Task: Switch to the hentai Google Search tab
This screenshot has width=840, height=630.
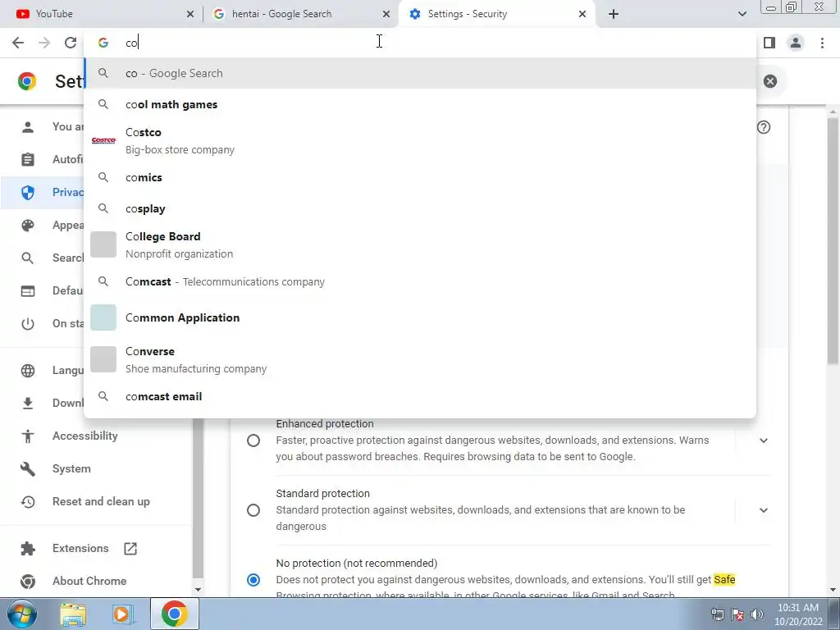Action: point(300,14)
